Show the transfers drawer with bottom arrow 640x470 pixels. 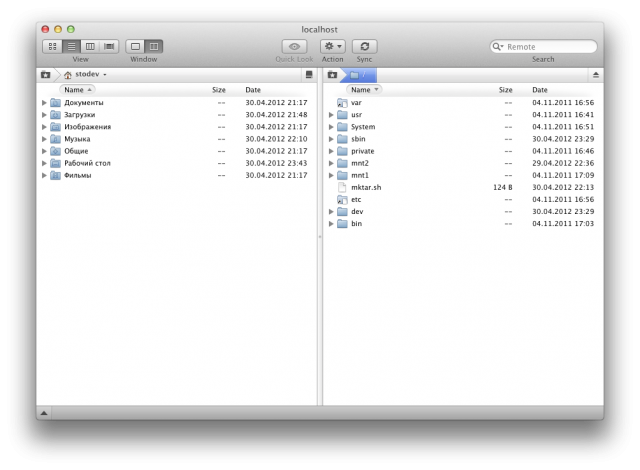point(44,412)
